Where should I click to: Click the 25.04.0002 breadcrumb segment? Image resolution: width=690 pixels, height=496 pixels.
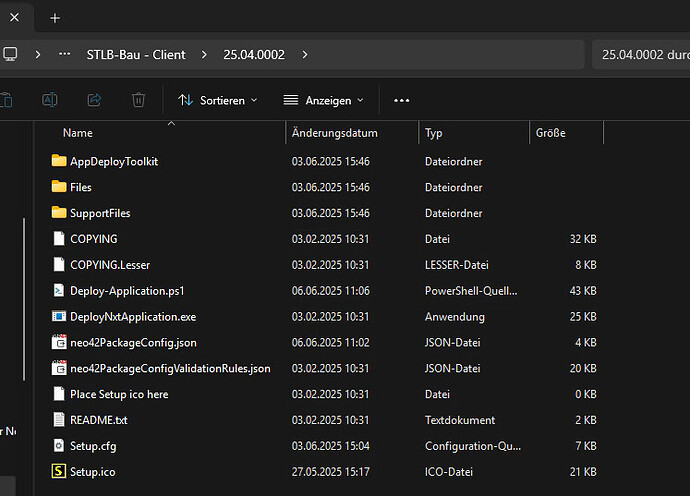[x=254, y=55]
